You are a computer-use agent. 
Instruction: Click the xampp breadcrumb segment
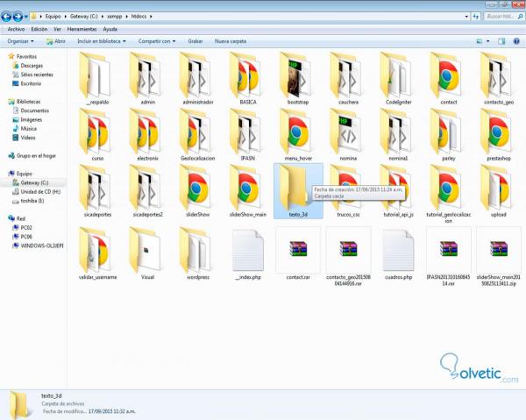point(114,16)
